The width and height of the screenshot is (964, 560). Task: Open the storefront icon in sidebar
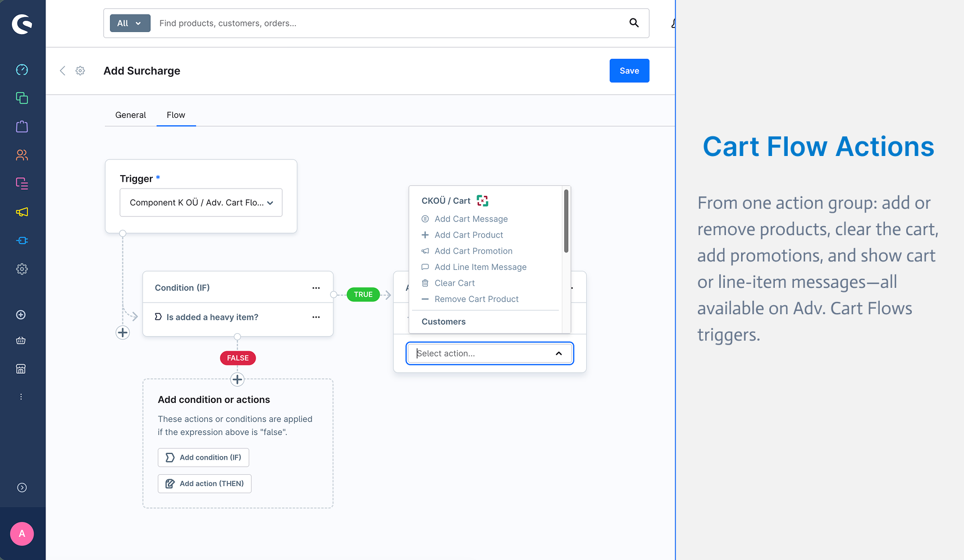21,369
